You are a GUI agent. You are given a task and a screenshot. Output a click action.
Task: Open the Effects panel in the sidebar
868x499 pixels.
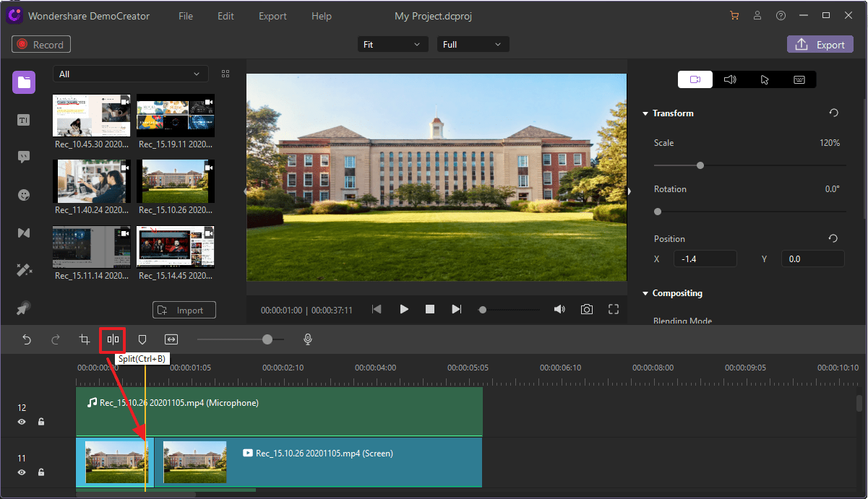23,269
